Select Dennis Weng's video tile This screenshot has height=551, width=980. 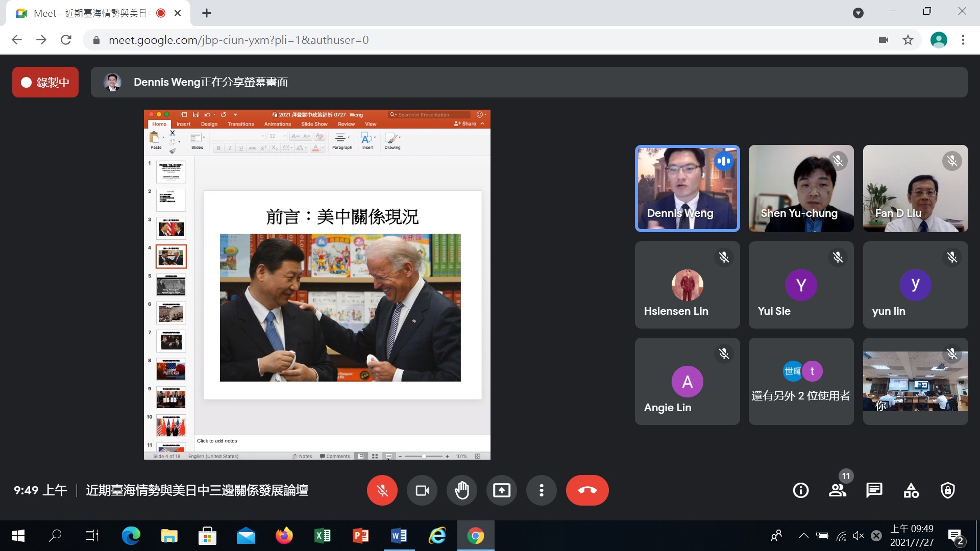click(687, 189)
